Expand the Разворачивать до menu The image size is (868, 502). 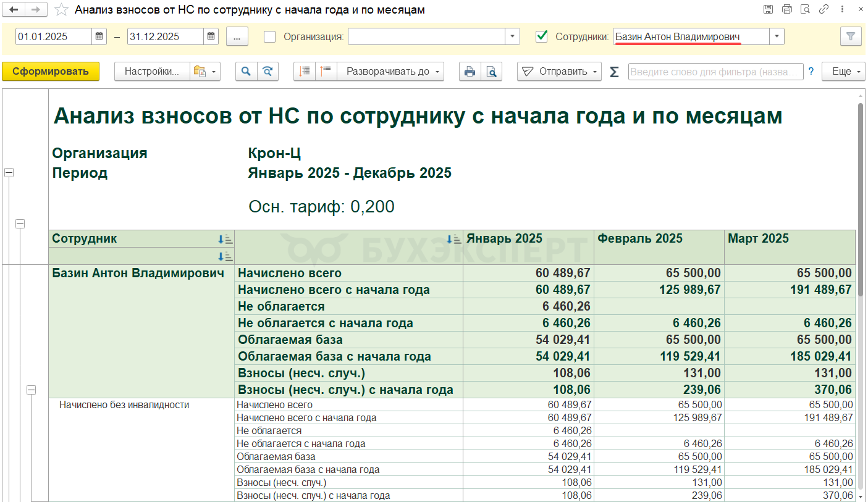[390, 72]
